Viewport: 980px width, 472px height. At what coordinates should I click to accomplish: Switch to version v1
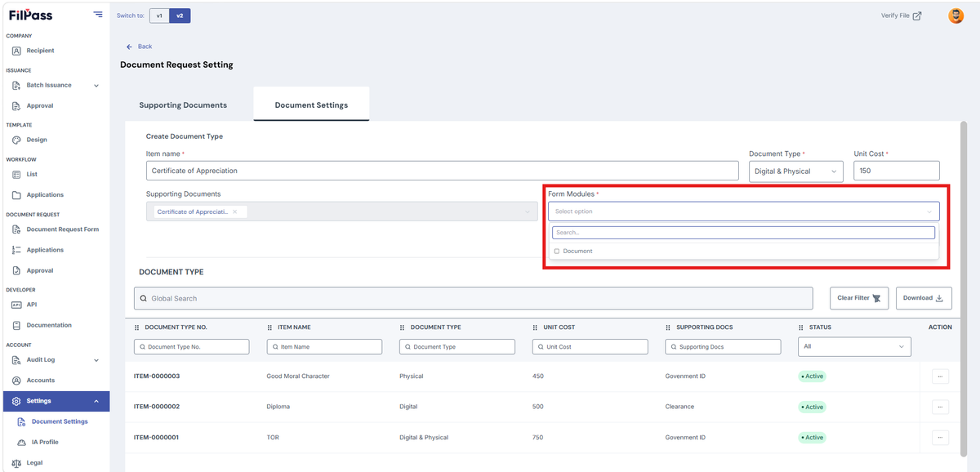click(x=159, y=16)
